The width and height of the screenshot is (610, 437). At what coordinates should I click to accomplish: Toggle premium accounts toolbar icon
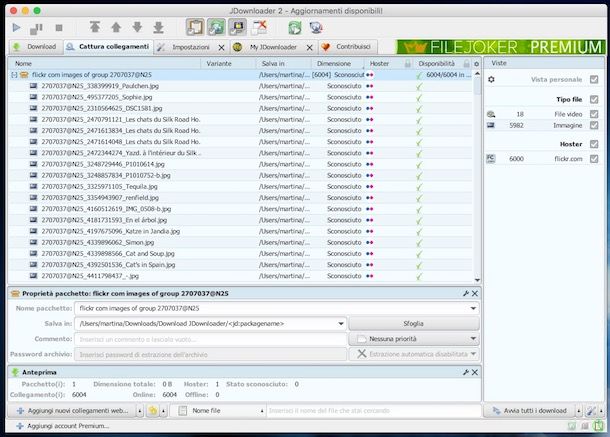pyautogui.click(x=237, y=27)
